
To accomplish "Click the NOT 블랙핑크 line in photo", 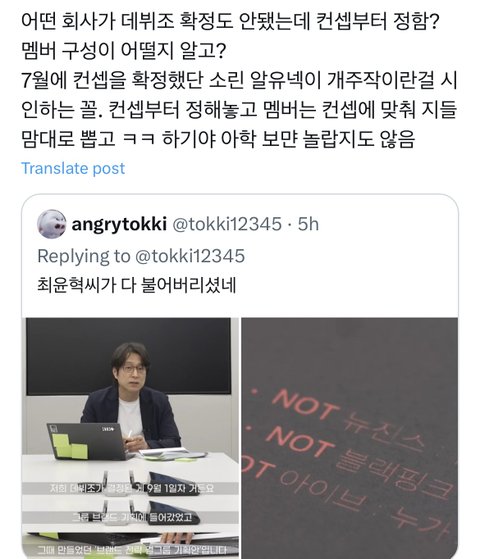I will (x=357, y=460).
